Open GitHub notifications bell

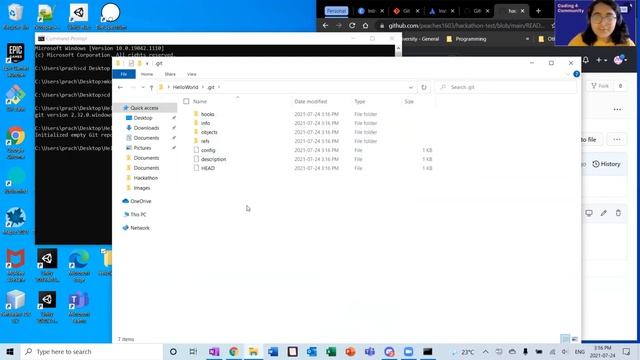(586, 60)
